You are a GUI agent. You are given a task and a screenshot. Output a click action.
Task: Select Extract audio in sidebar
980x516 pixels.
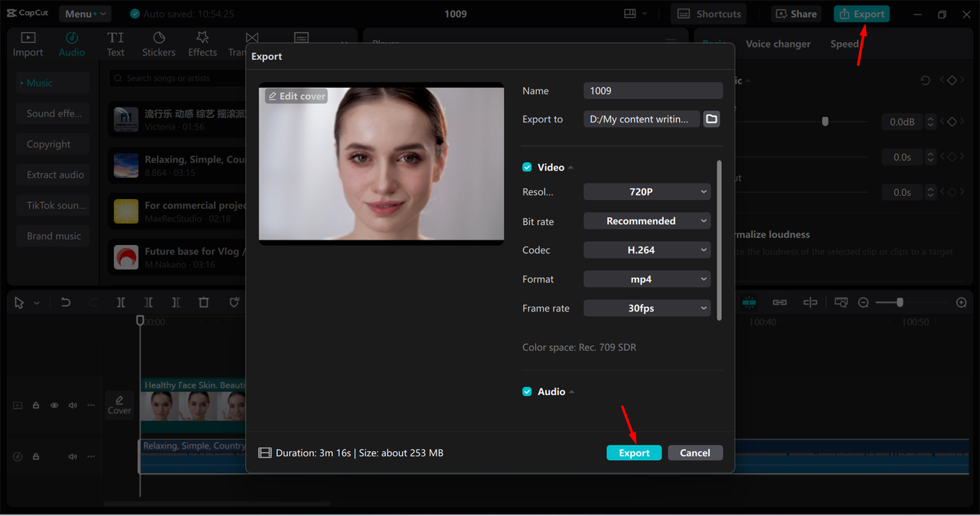point(54,175)
